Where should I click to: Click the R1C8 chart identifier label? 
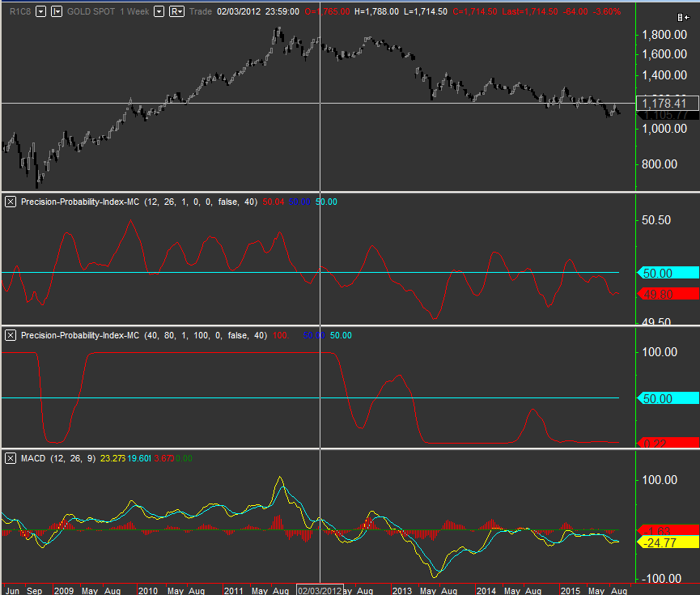(x=19, y=11)
